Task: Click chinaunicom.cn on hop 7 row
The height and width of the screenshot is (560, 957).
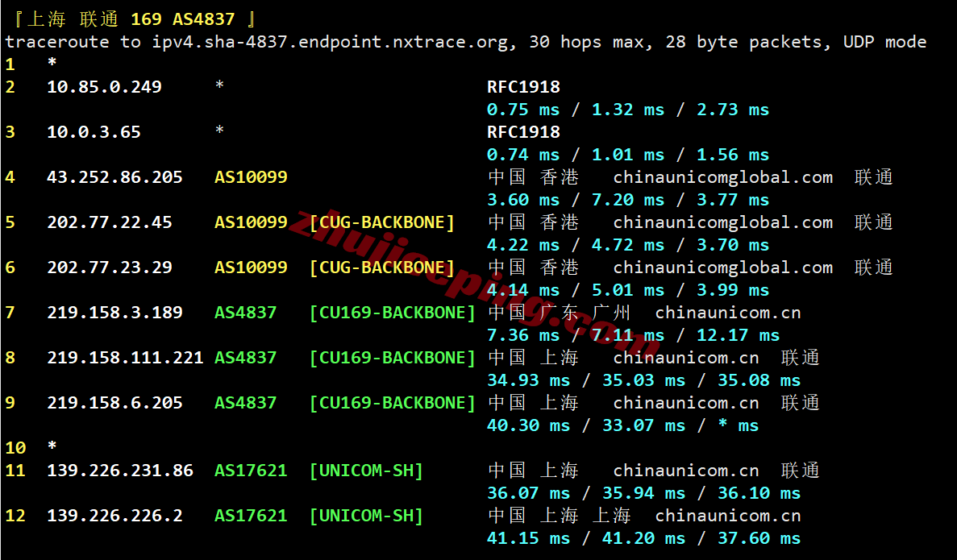Action: [x=728, y=313]
